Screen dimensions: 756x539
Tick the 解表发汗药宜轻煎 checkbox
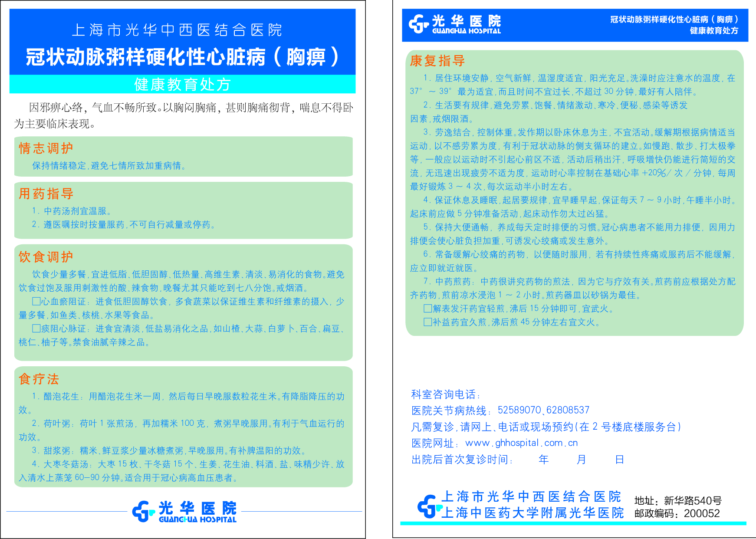click(428, 309)
